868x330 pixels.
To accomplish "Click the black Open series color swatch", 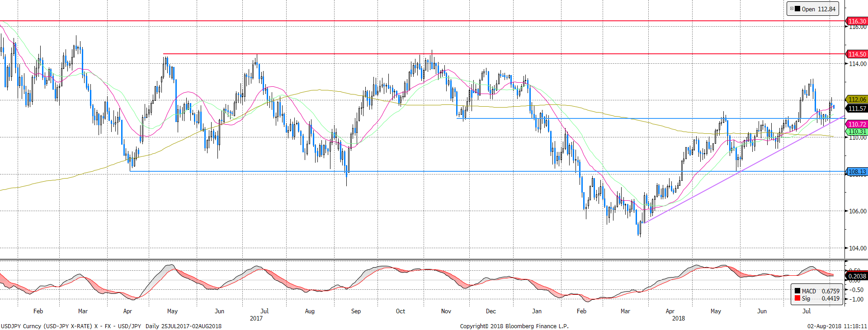I will [797, 9].
